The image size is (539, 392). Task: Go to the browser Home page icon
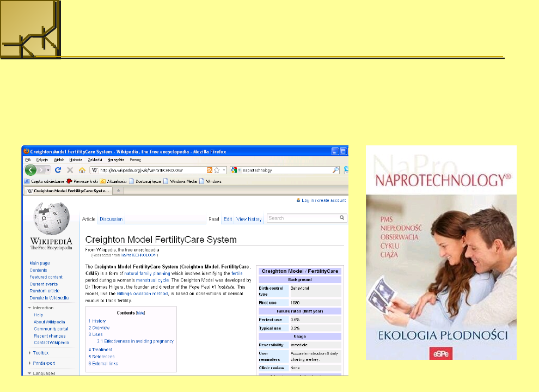click(x=82, y=170)
